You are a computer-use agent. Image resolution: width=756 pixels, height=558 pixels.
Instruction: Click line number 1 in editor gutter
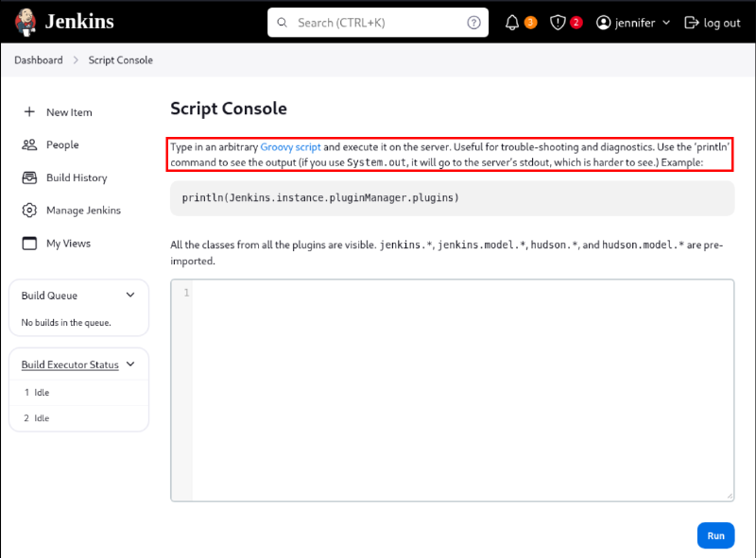click(186, 293)
